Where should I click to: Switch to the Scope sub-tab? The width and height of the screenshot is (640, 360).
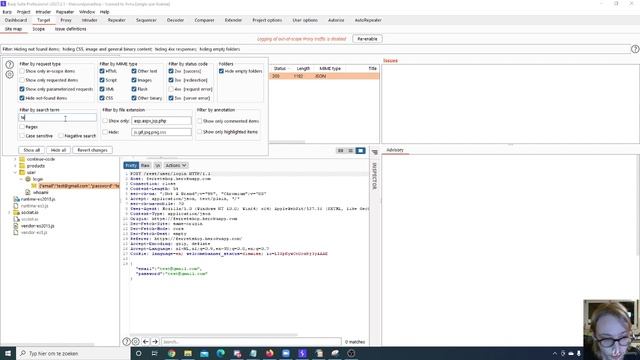coord(38,29)
